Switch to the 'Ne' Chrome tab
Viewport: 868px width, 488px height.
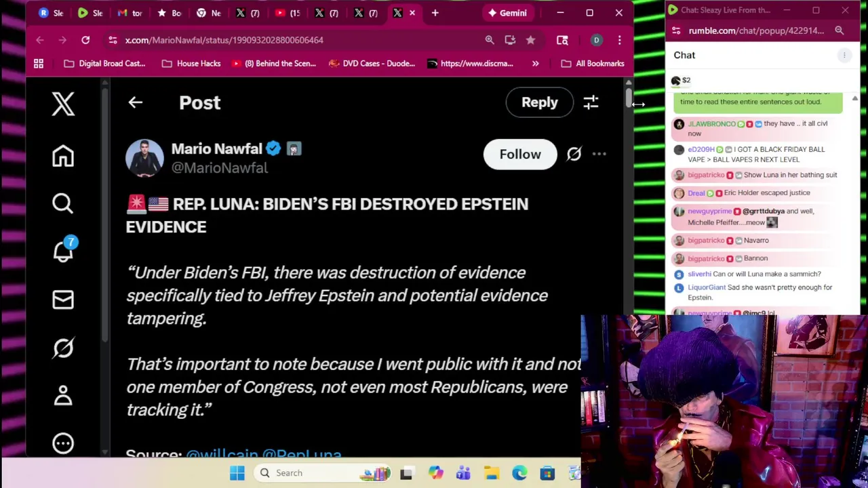tap(208, 13)
